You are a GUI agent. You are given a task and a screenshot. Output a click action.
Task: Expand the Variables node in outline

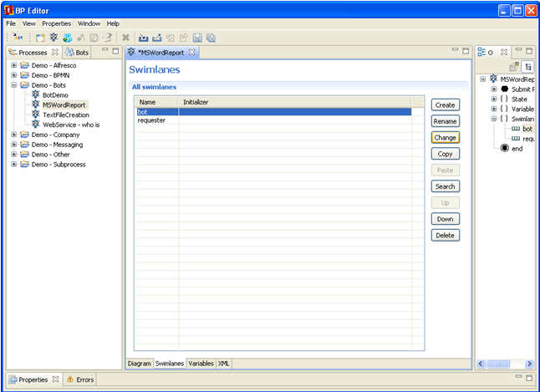pos(494,109)
